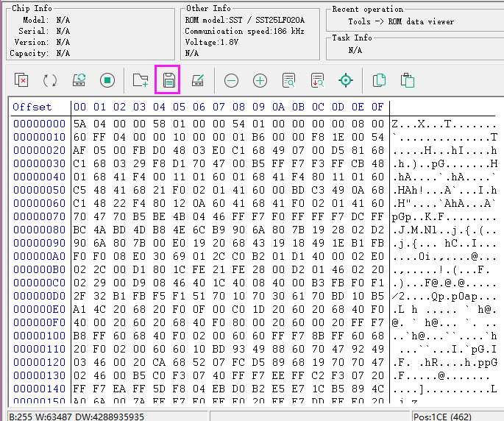The height and width of the screenshot is (421, 504).
Task: Click the refresh circular arrows icon
Action: tap(50, 80)
